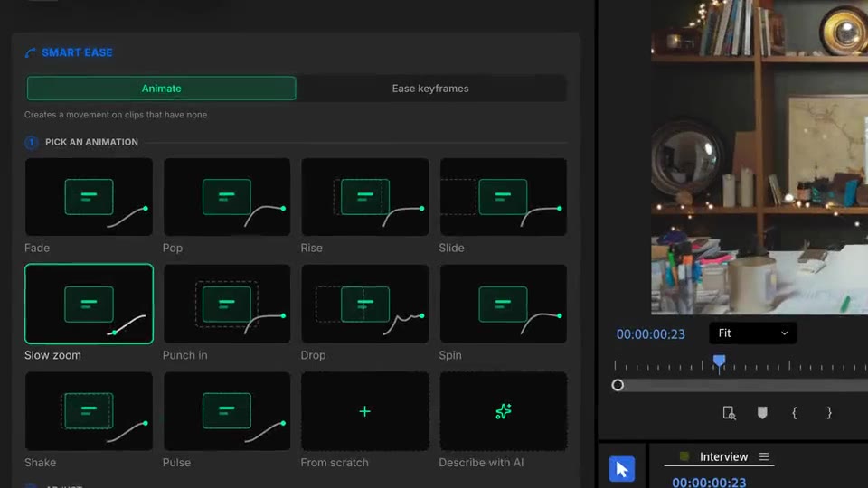
Task: Click the 'SMART EASE' panel title
Action: coord(77,52)
